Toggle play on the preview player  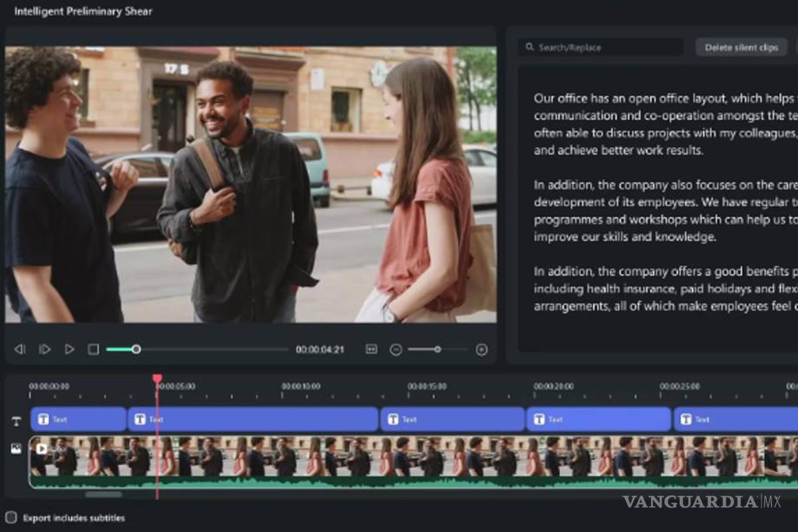(68, 348)
